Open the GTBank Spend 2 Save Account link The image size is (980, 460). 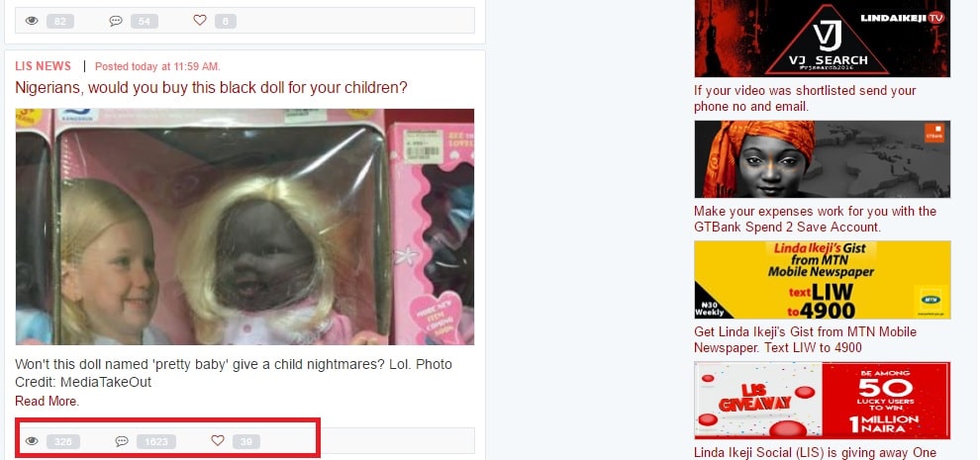[x=815, y=219]
